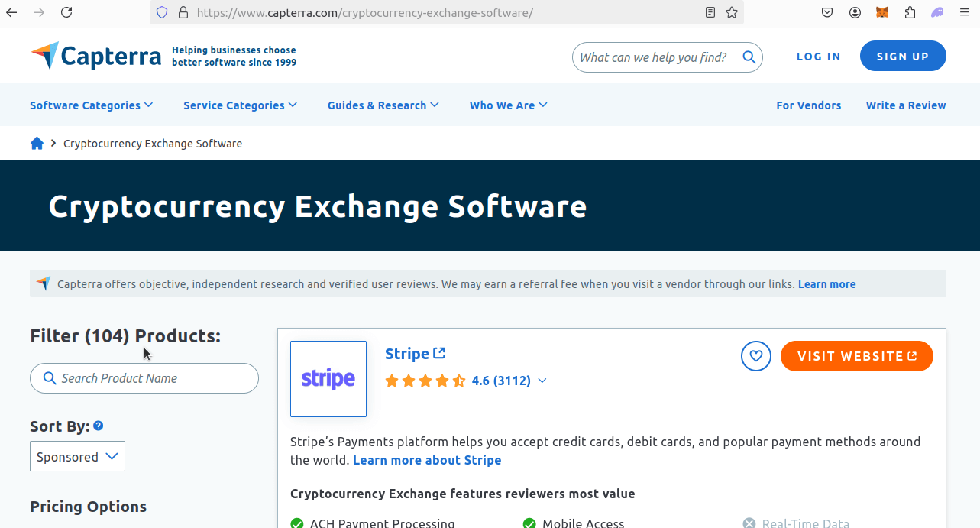Screen dimensions: 980x528
Task: Open reader view from the address bar
Action: pos(710,12)
